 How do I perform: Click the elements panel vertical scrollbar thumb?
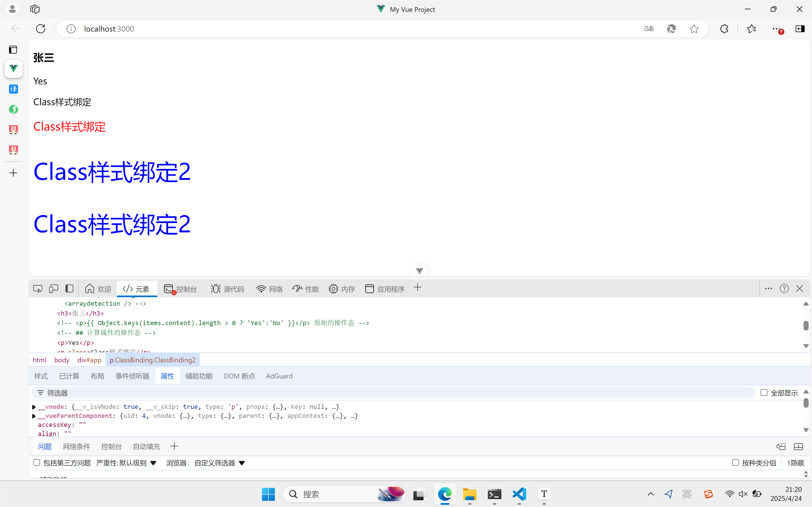(x=806, y=326)
